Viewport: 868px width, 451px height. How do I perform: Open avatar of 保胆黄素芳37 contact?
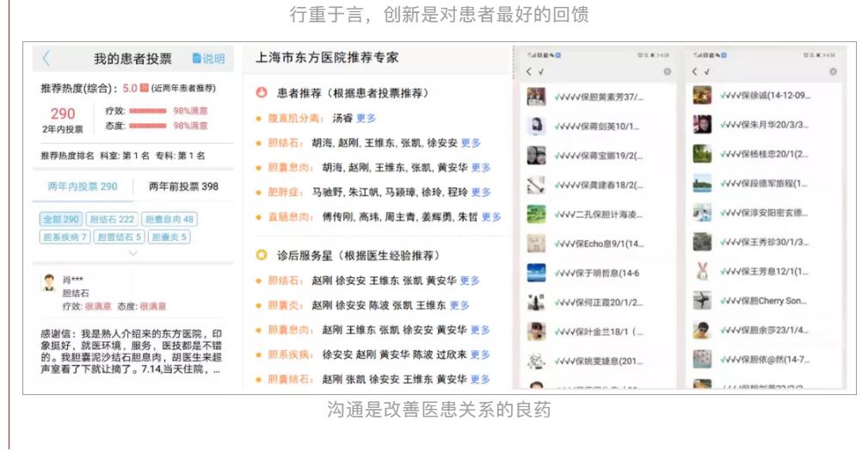[536, 96]
